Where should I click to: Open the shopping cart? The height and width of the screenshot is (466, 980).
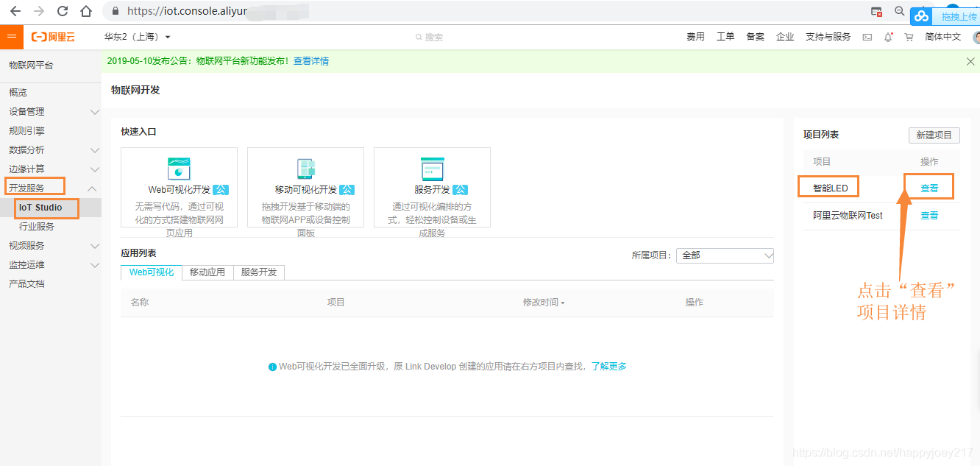909,37
